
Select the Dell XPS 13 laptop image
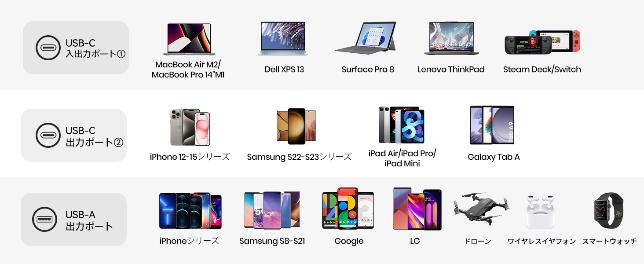tap(283, 39)
